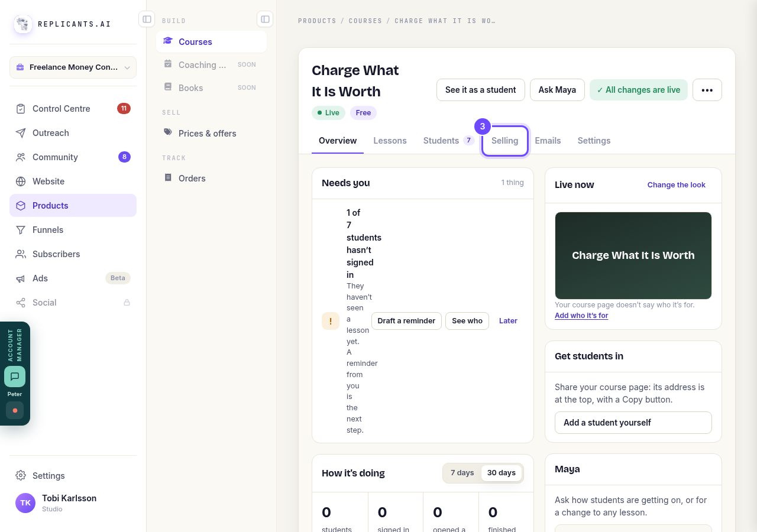Click the Control Centre clipboard icon
The width and height of the screenshot is (757, 532).
pos(21,109)
